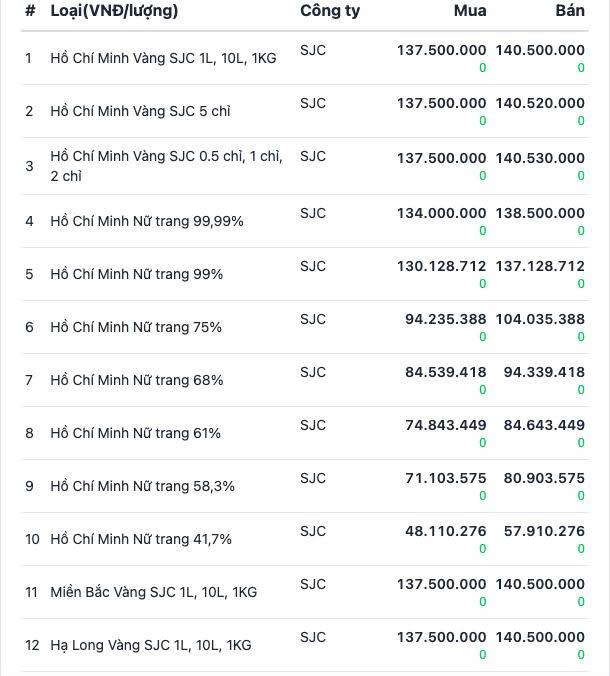Click the Mua column header
The image size is (610, 676).
[470, 11]
